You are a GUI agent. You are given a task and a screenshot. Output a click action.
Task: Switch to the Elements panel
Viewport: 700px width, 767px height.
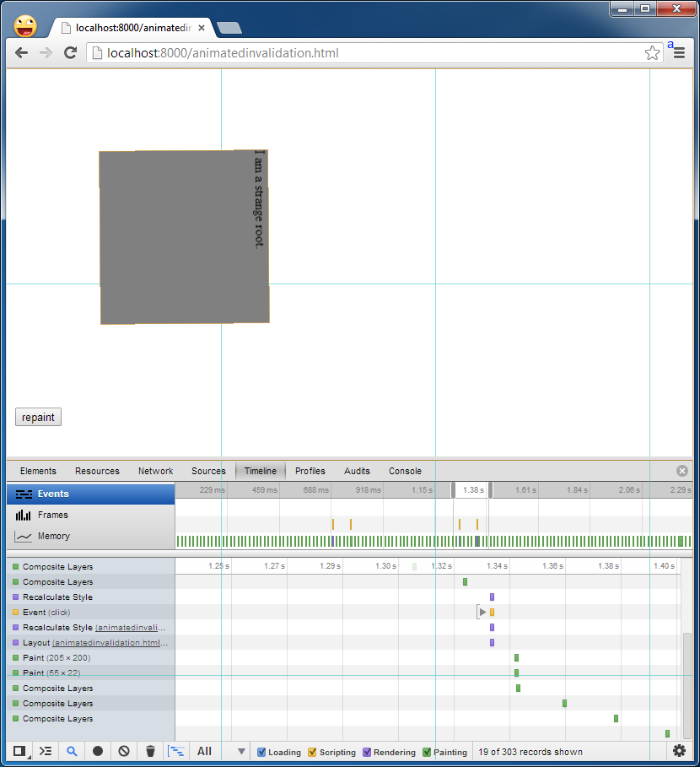point(38,471)
